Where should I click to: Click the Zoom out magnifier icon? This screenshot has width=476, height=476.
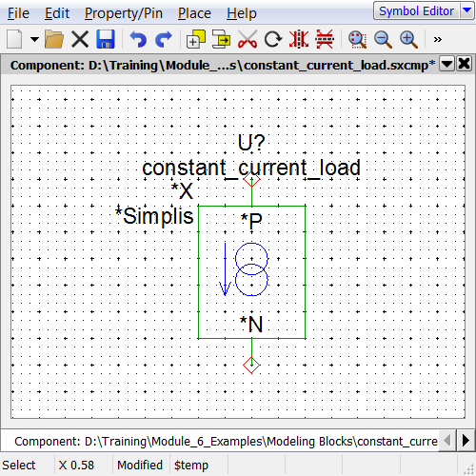coord(383,39)
